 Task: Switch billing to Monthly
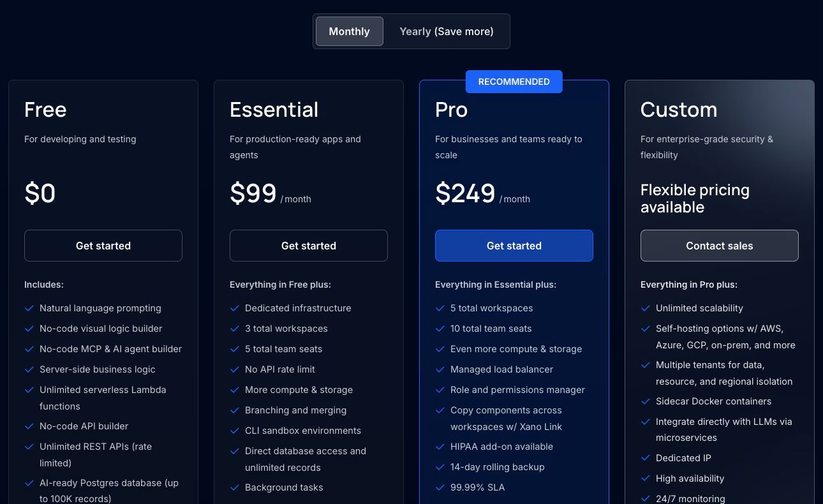pyautogui.click(x=349, y=31)
